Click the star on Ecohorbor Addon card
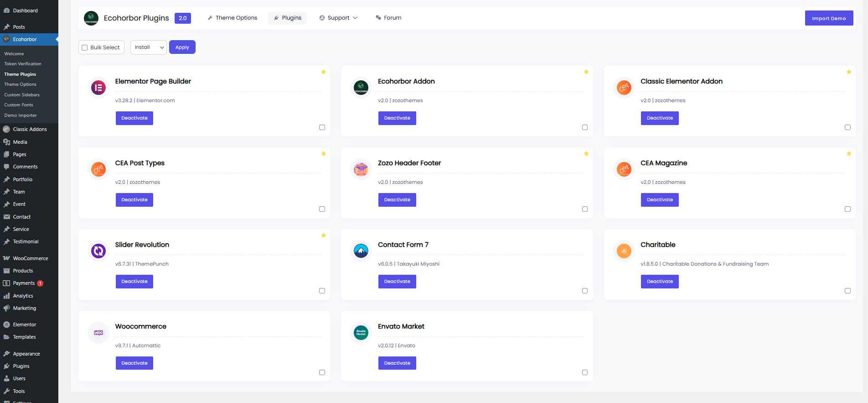Image resolution: width=868 pixels, height=403 pixels. pos(586,72)
